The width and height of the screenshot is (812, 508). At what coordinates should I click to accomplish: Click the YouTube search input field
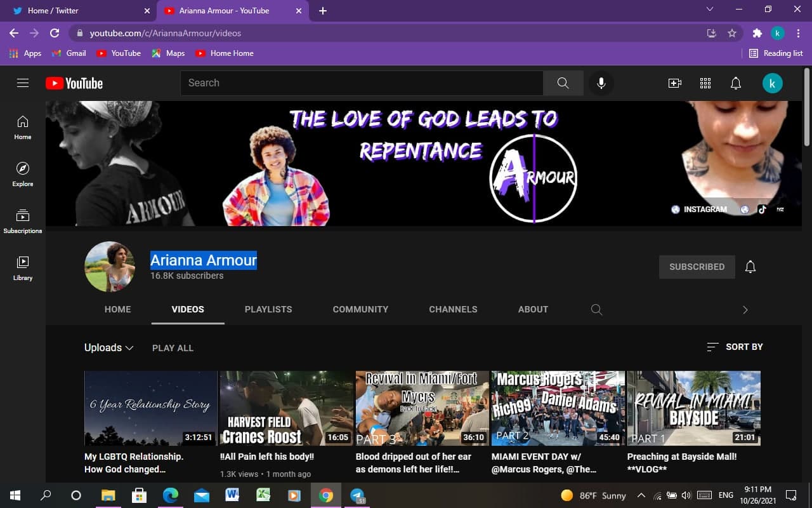point(362,83)
